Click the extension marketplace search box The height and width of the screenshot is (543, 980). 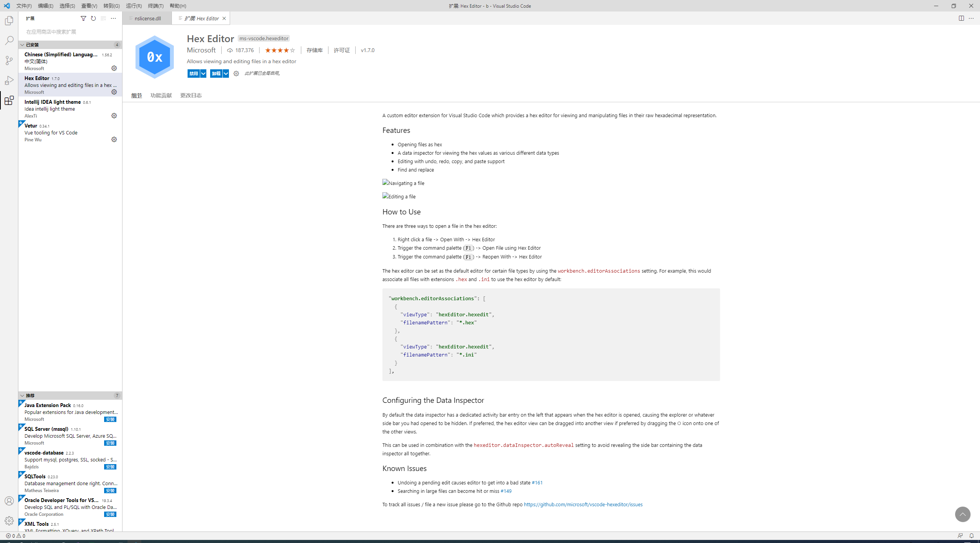point(70,32)
